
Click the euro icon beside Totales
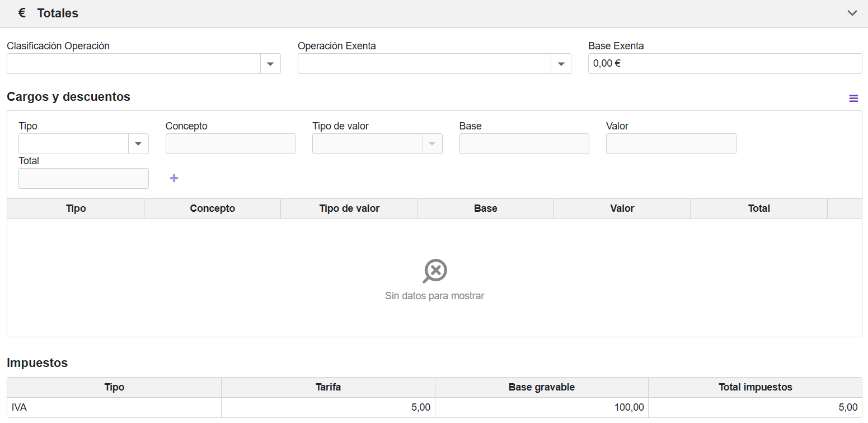tap(22, 13)
